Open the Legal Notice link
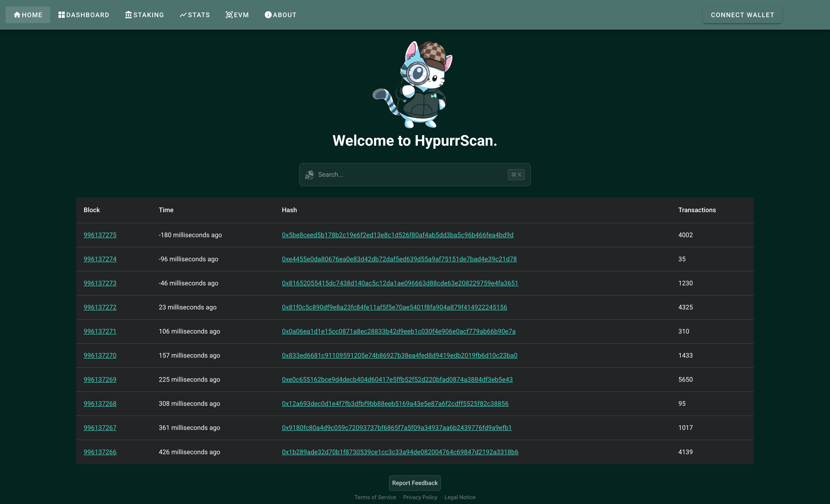The height and width of the screenshot is (504, 830). (460, 497)
